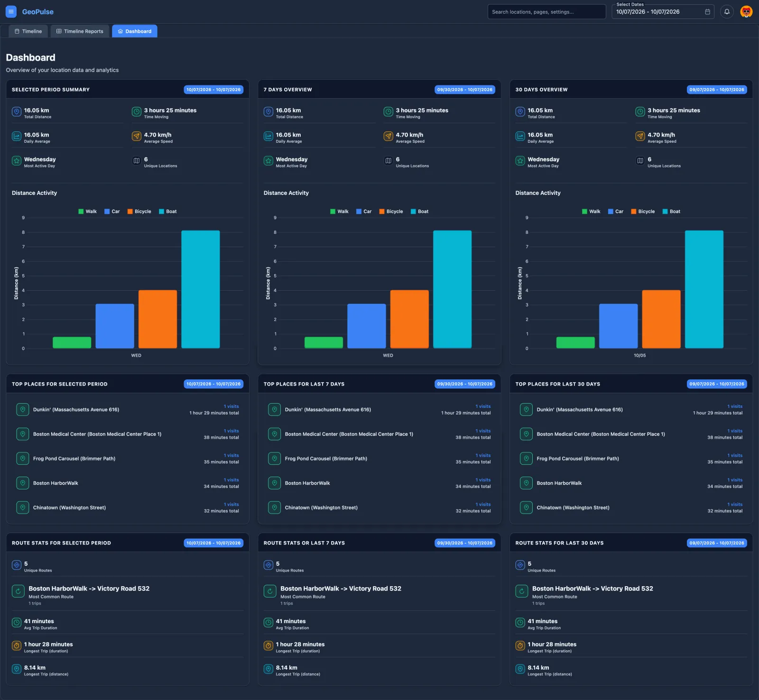
Task: Toggle Boat legend in 7 Days Overview chart
Action: (419, 212)
